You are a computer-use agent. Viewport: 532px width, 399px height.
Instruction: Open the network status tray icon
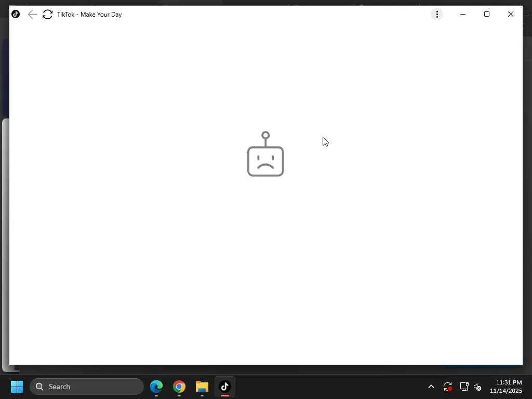[464, 387]
